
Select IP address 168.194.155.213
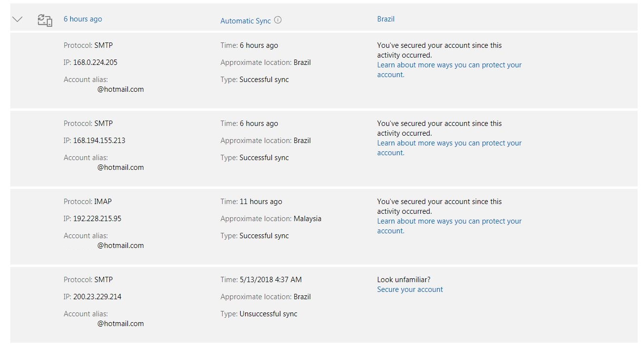pyautogui.click(x=99, y=141)
